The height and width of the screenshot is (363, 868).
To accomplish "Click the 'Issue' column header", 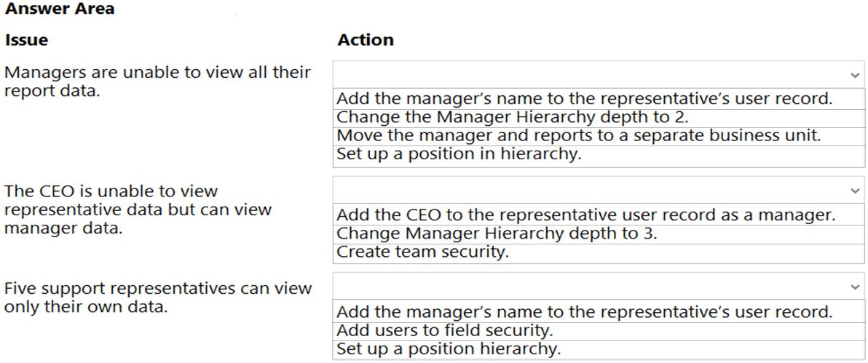I will point(26,41).
